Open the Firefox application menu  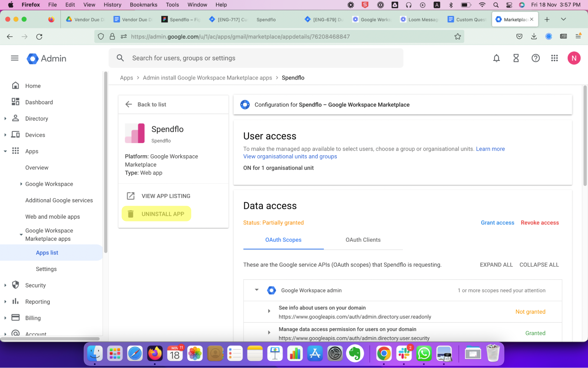(x=578, y=36)
